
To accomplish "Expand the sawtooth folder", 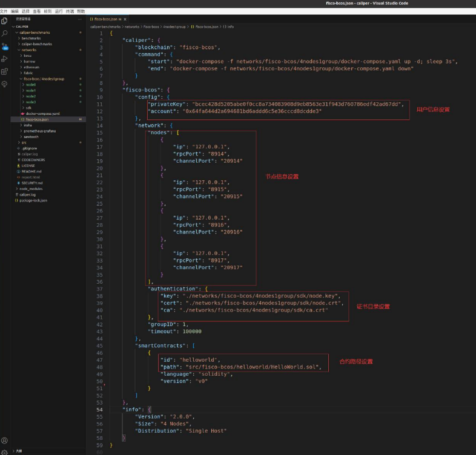I will 21,137.
